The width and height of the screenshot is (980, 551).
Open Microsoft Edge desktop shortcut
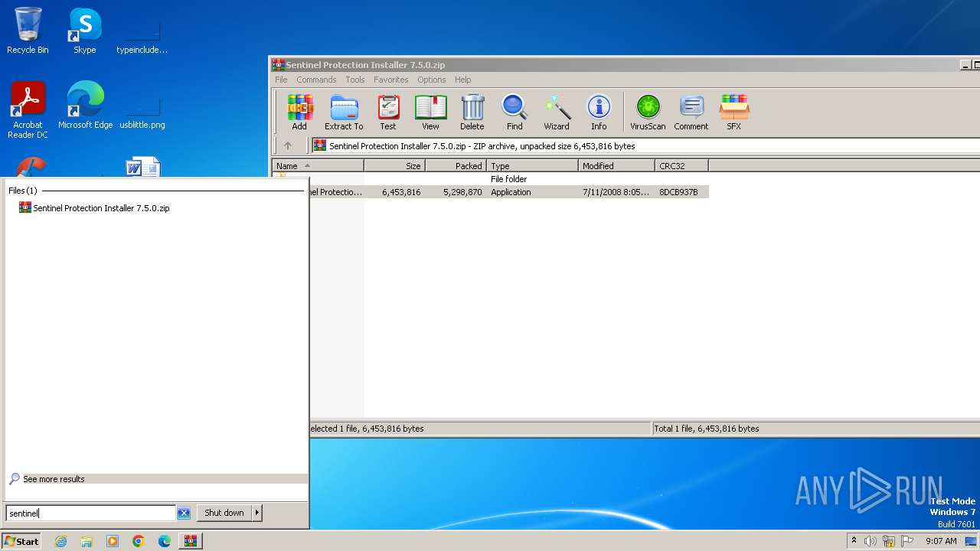click(85, 106)
